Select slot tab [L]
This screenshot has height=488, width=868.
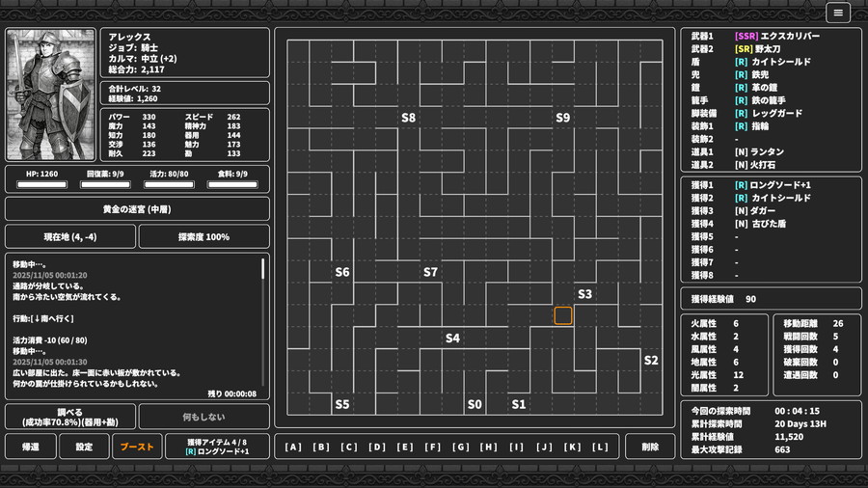click(600, 447)
